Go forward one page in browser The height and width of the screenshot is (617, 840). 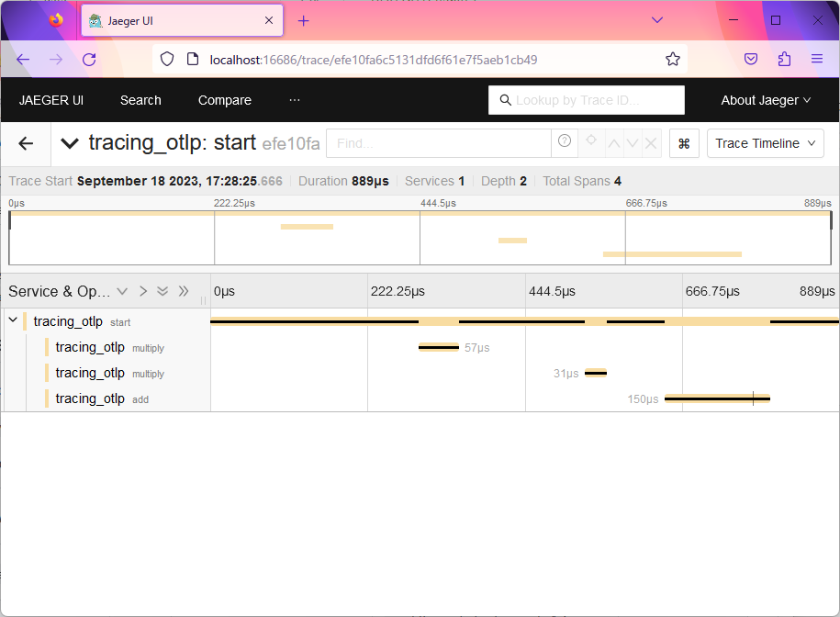[x=56, y=59]
